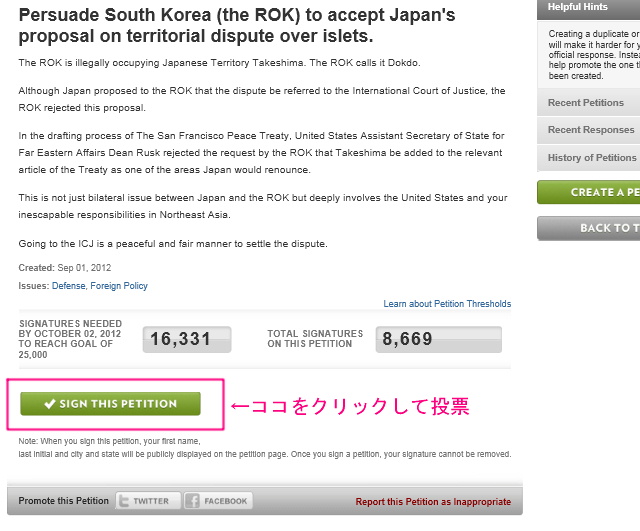Open the Defense issue link
Image resolution: width=640 pixels, height=531 pixels.
tap(69, 286)
